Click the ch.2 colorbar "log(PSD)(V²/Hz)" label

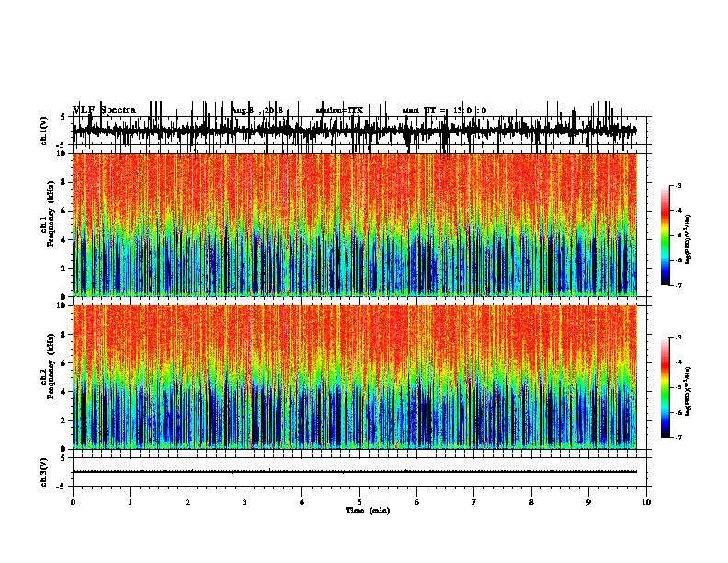688,391
